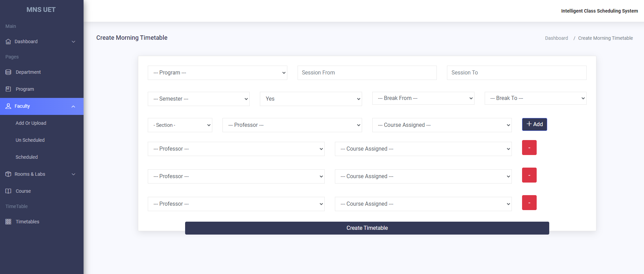Screen dimensions: 644x274
Task: Click the Program bookmark icon
Action: click(x=8, y=89)
